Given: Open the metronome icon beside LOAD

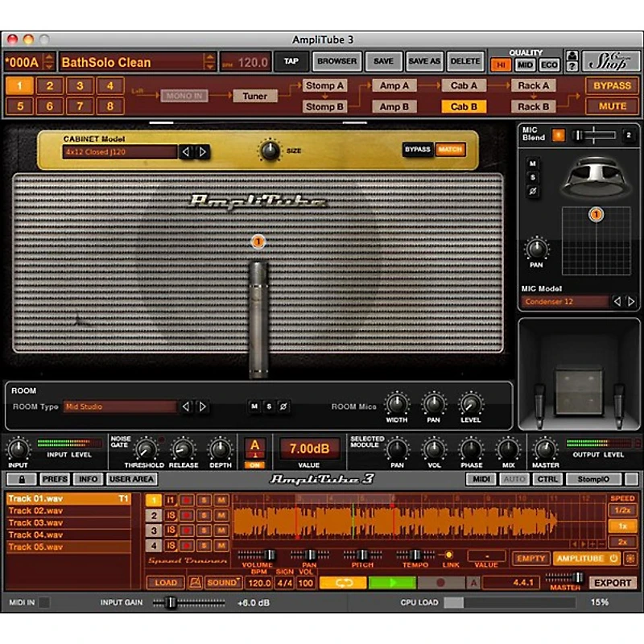Looking at the screenshot, I should pos(195,582).
